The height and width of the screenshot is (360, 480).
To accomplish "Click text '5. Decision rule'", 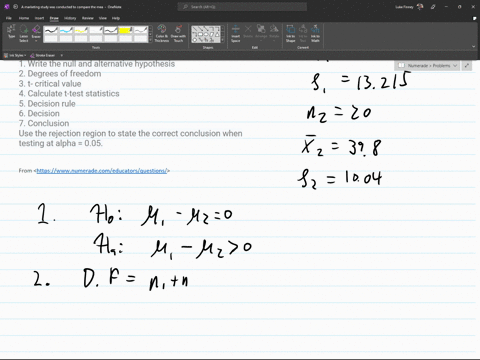I will pyautogui.click(x=47, y=104).
